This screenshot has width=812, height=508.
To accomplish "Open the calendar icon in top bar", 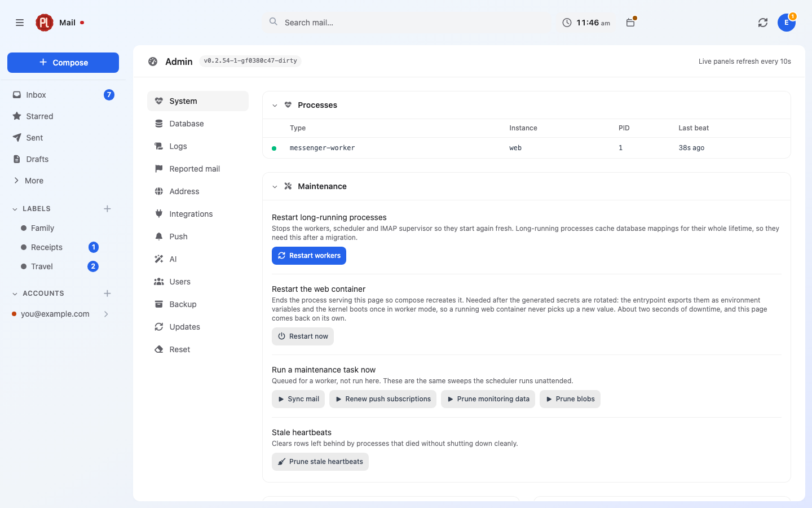I will tap(630, 23).
